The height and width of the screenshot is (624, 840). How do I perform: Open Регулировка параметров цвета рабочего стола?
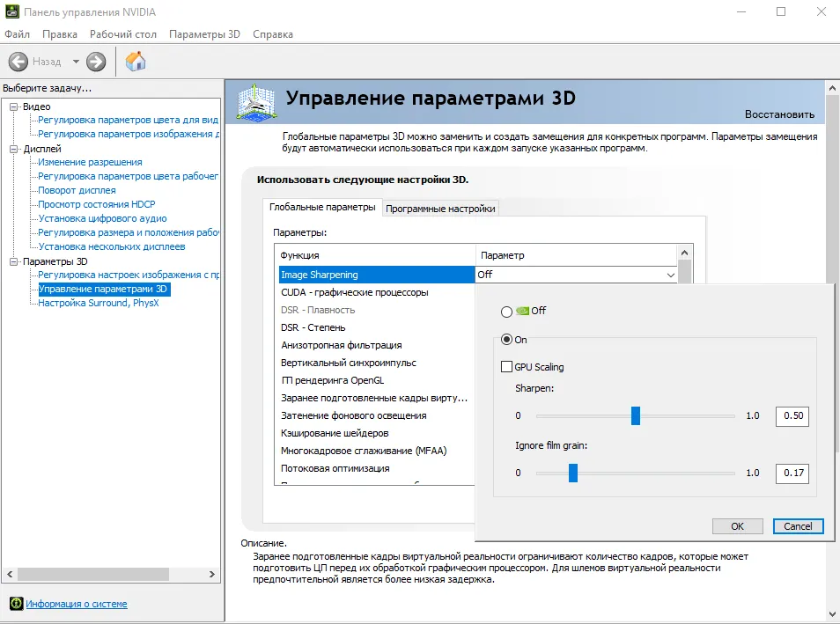tap(128, 176)
